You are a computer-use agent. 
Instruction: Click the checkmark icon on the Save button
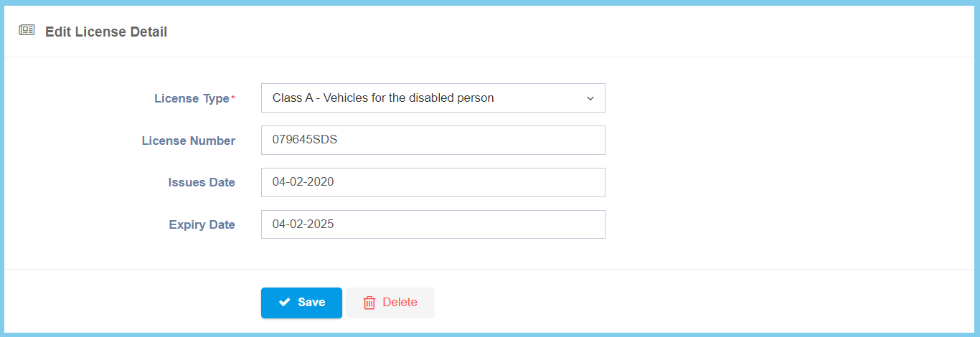pos(284,303)
